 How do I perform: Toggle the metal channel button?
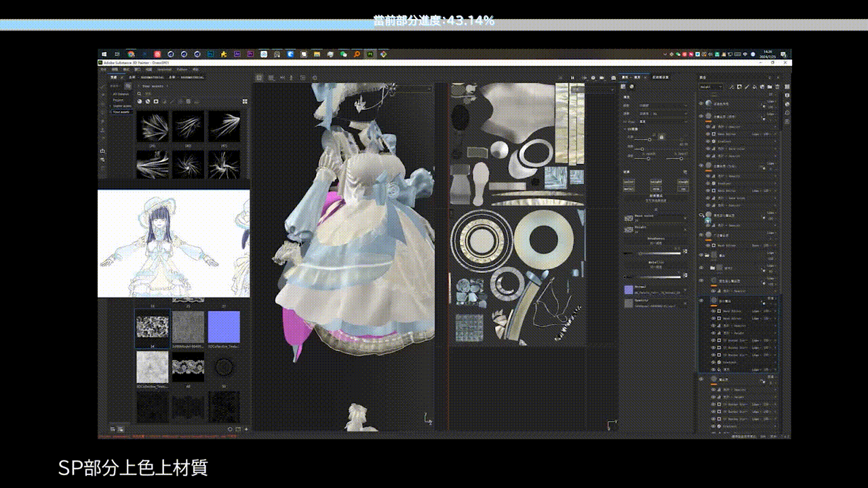pos(629,189)
